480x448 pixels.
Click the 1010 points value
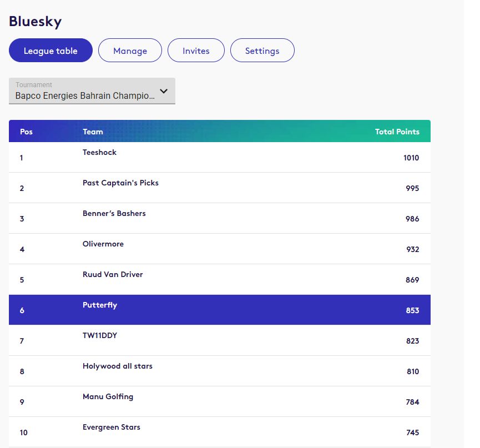click(x=411, y=158)
